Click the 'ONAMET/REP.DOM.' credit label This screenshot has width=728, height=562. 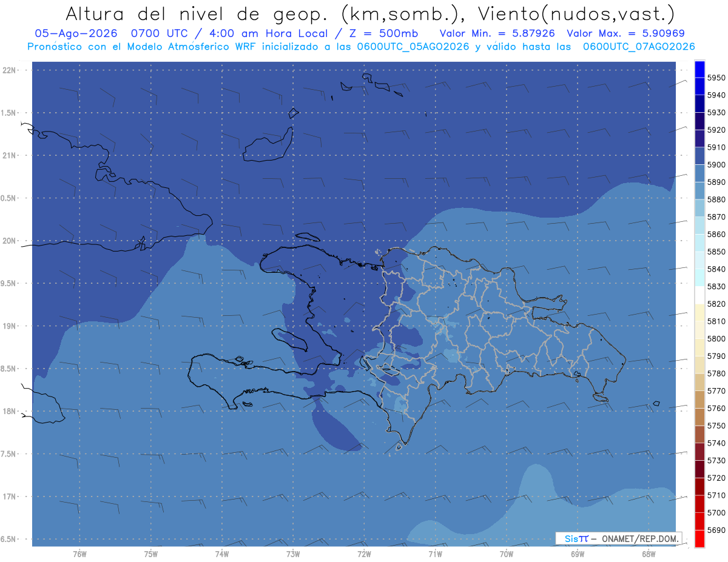641,538
